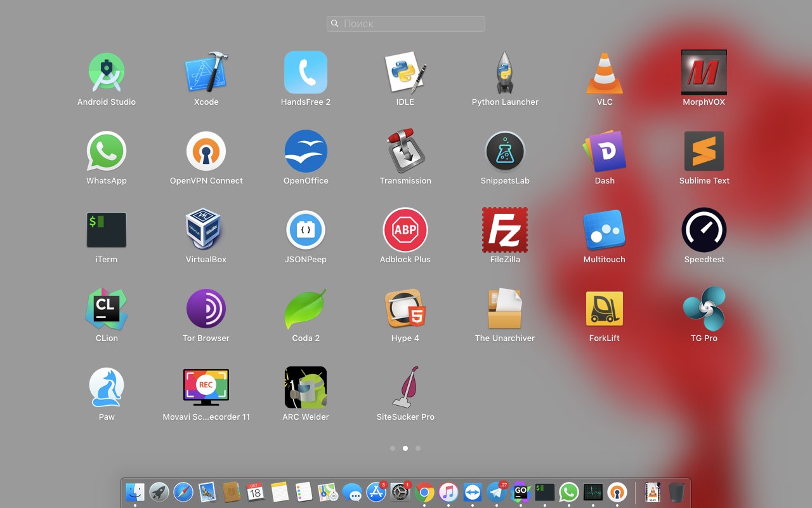
Task: Launch OpenVPN Connect from Launchpad grid
Action: [x=206, y=151]
